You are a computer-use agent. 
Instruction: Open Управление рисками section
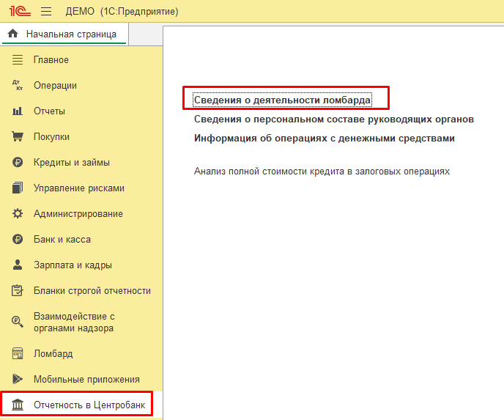coord(79,188)
